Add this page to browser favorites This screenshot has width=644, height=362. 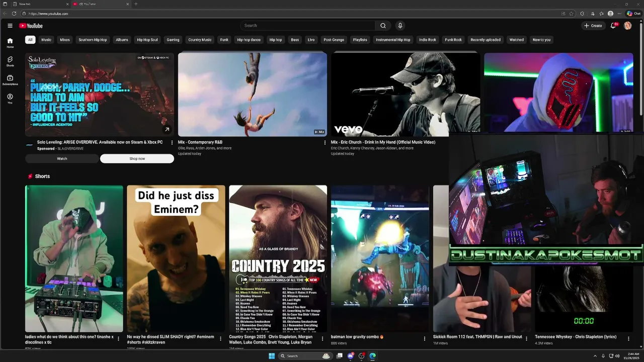point(572,14)
